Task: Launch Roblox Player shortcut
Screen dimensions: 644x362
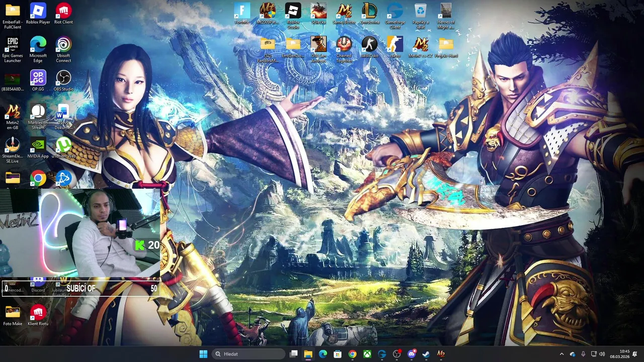Action: coord(38,14)
